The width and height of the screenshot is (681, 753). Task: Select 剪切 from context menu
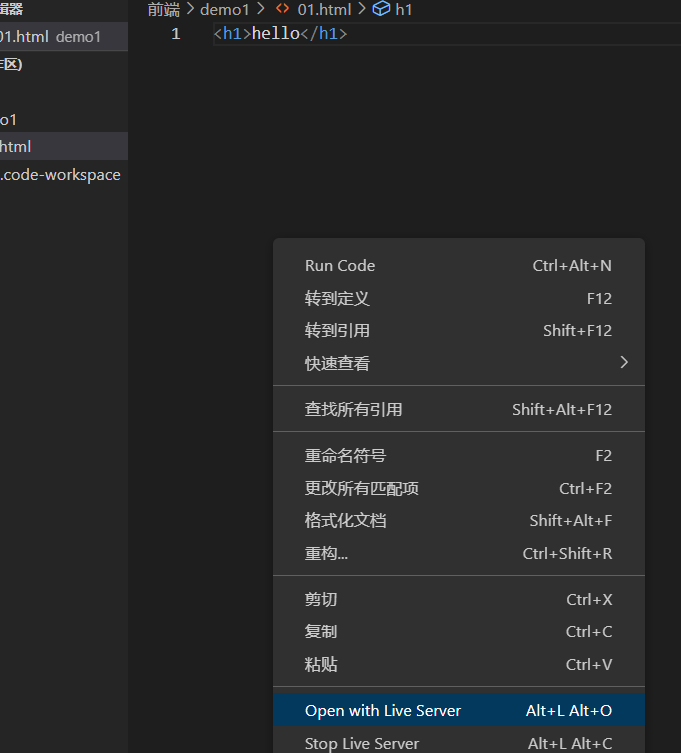click(x=321, y=599)
